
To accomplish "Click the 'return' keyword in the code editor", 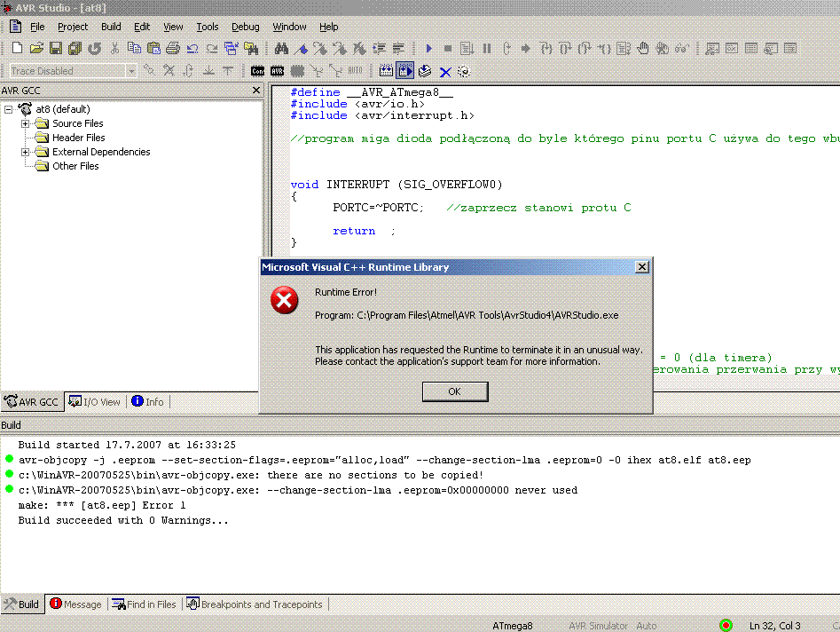I will (354, 231).
